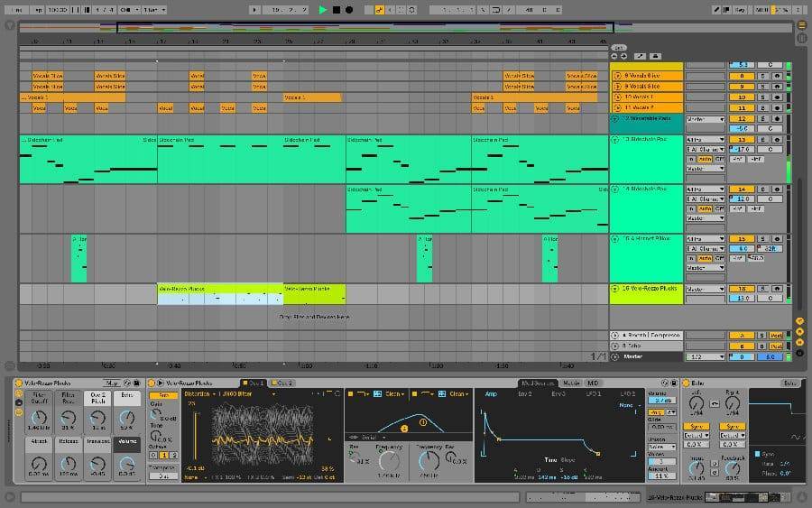The width and height of the screenshot is (812, 508).
Task: Deactivate track 13 Sidechain Pad activator
Action: click(x=742, y=140)
